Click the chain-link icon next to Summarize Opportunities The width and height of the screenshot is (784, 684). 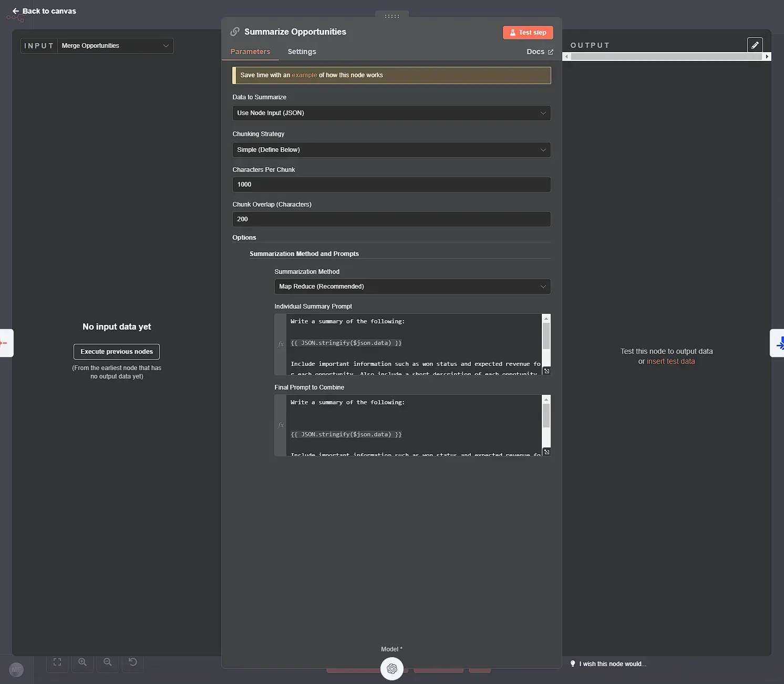pyautogui.click(x=234, y=32)
